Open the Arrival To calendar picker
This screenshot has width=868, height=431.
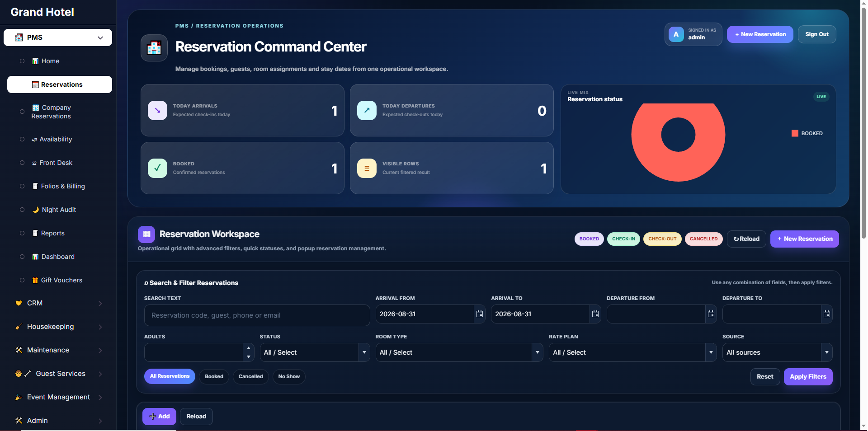click(x=595, y=314)
